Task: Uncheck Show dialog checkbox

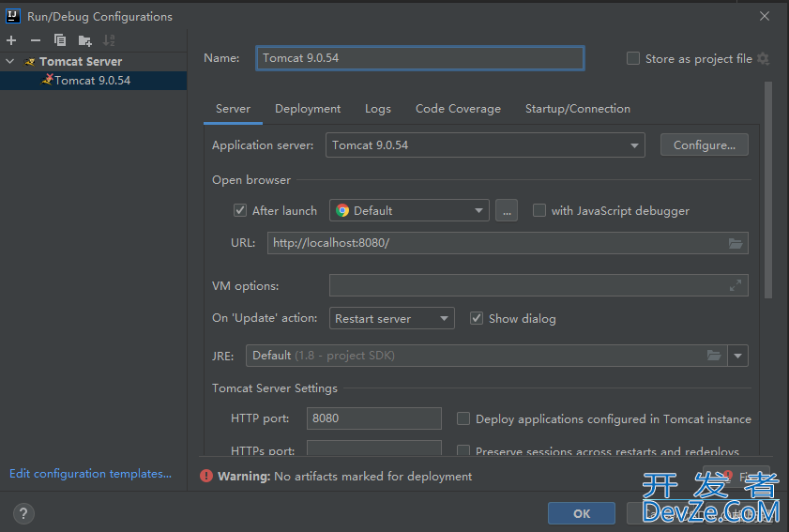Action: click(476, 318)
